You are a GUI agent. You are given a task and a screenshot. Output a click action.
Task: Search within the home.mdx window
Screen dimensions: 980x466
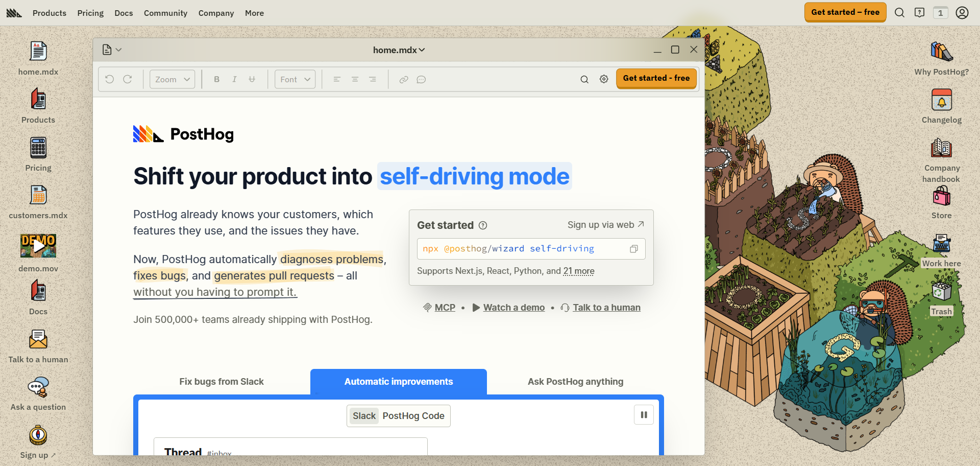[584, 79]
